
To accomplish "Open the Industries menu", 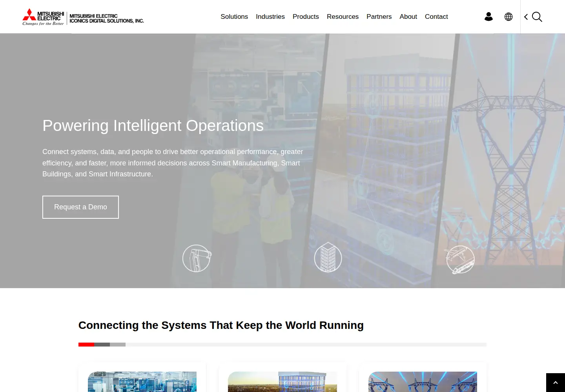I will pyautogui.click(x=270, y=16).
